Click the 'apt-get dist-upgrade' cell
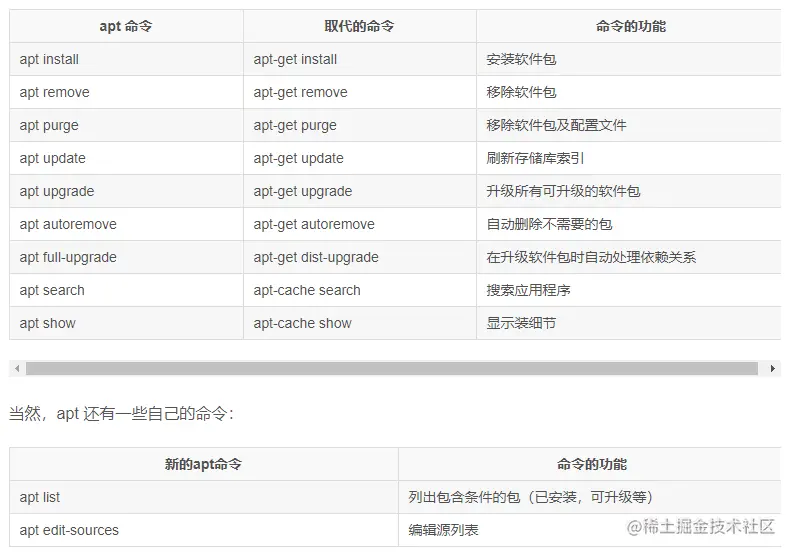The width and height of the screenshot is (792, 553). (360, 257)
